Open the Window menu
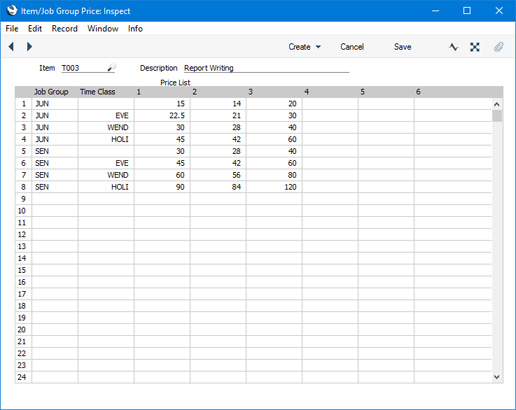The height and width of the screenshot is (410, 516). click(x=103, y=29)
